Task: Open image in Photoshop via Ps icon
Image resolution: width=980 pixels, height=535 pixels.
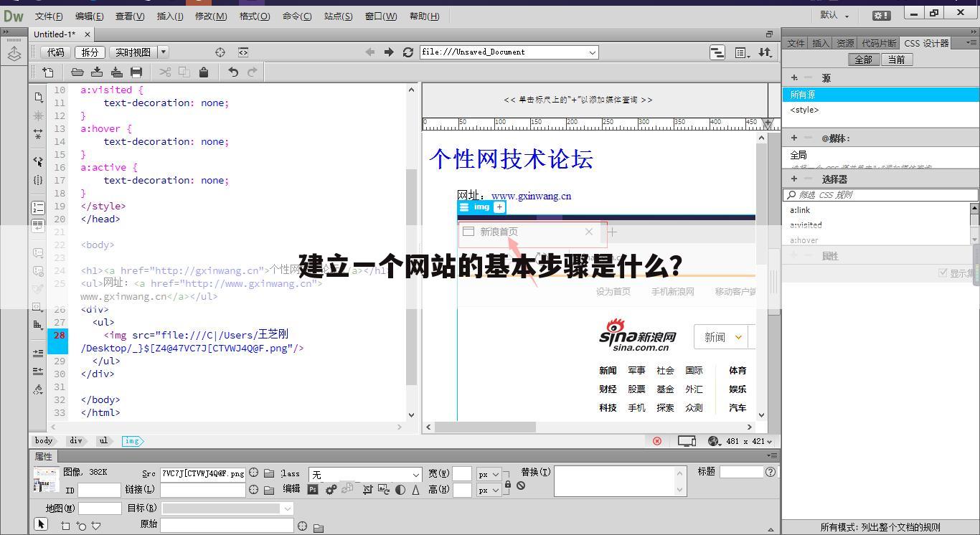Action: coord(313,489)
